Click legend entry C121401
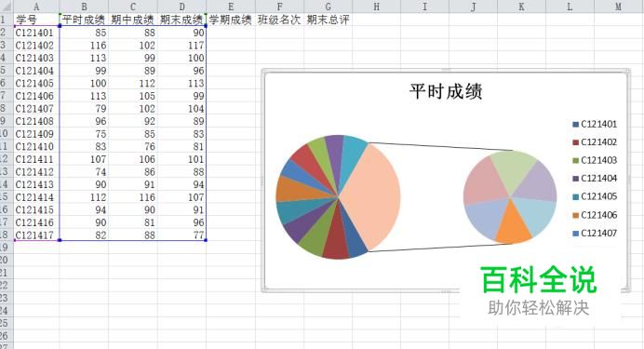 tap(595, 124)
